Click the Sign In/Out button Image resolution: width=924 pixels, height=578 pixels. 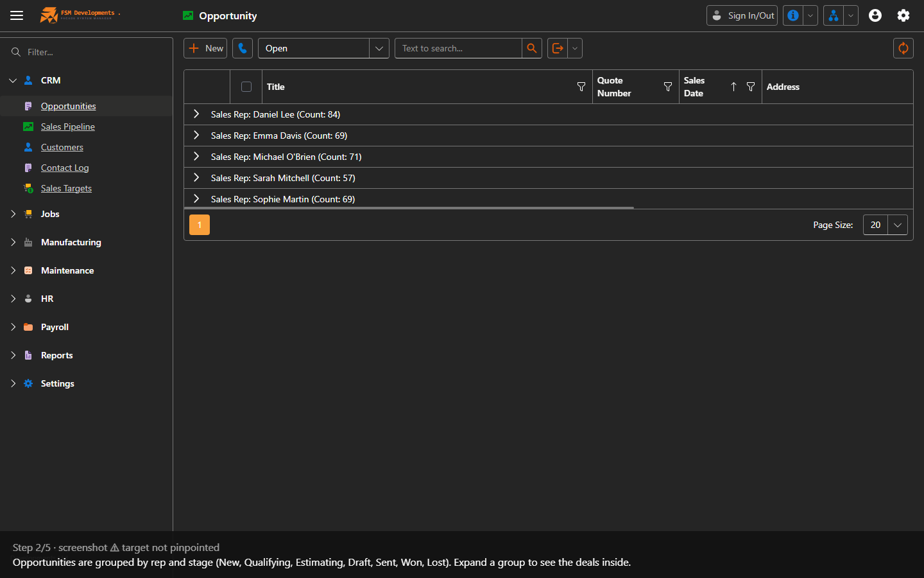[x=742, y=15]
